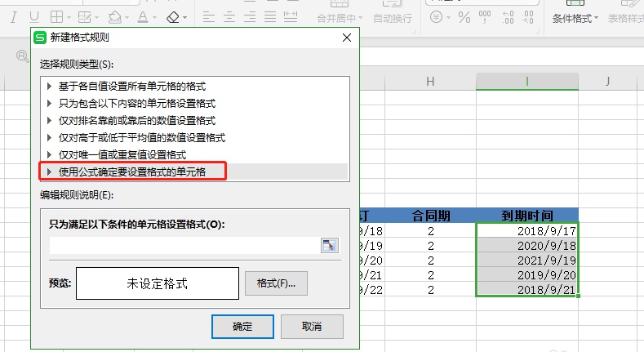Click the 到期时间 header cell

(x=527, y=216)
